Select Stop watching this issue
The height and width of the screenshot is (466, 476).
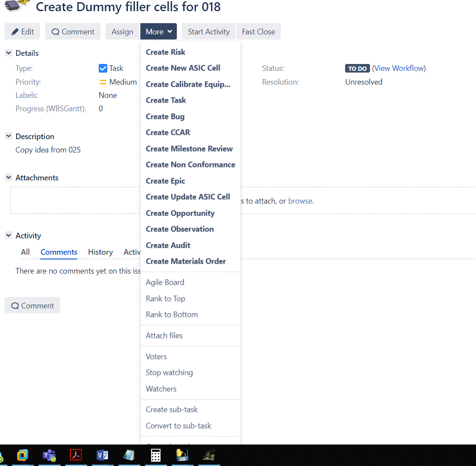point(169,372)
